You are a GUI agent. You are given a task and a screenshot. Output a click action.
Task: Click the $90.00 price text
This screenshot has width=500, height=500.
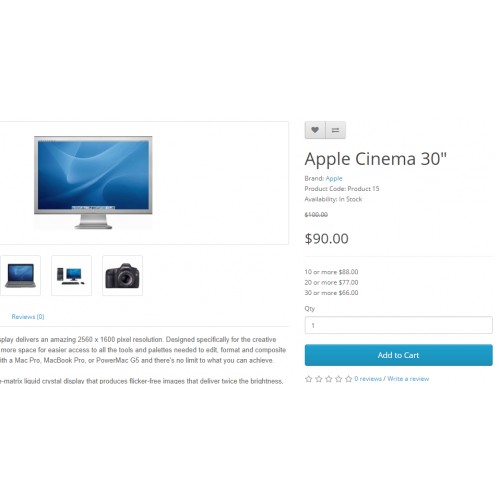(327, 239)
